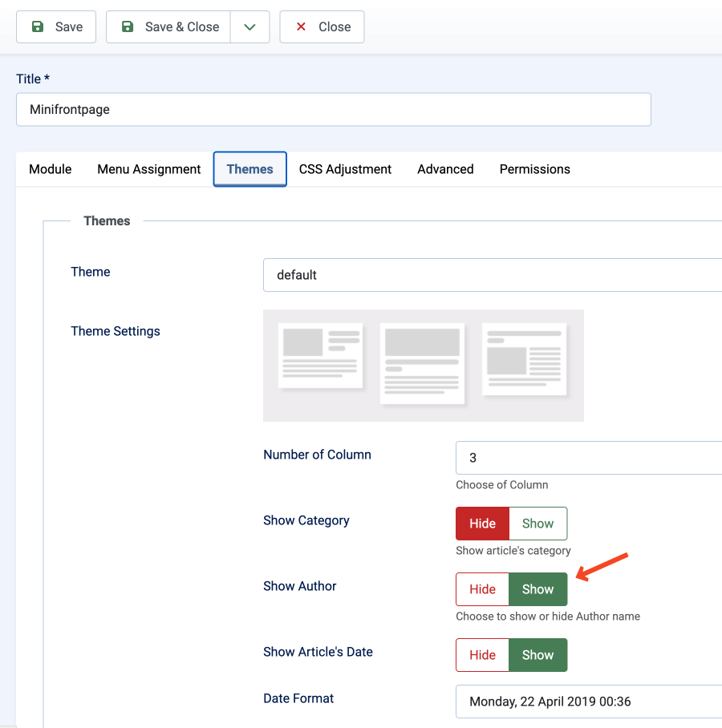Viewport: 722px width, 728px height.
Task: Switch to the Permissions tab
Action: 534,169
